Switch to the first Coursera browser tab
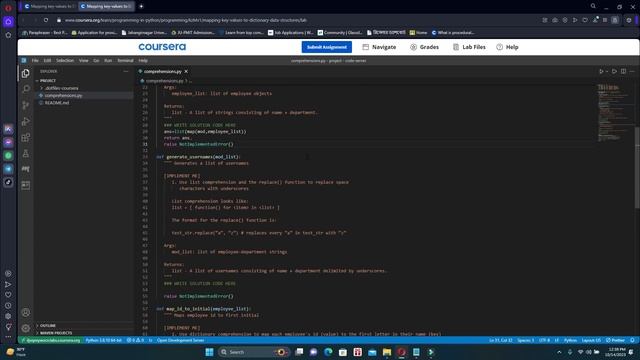Viewport: 640px width, 360px height. click(x=49, y=6)
